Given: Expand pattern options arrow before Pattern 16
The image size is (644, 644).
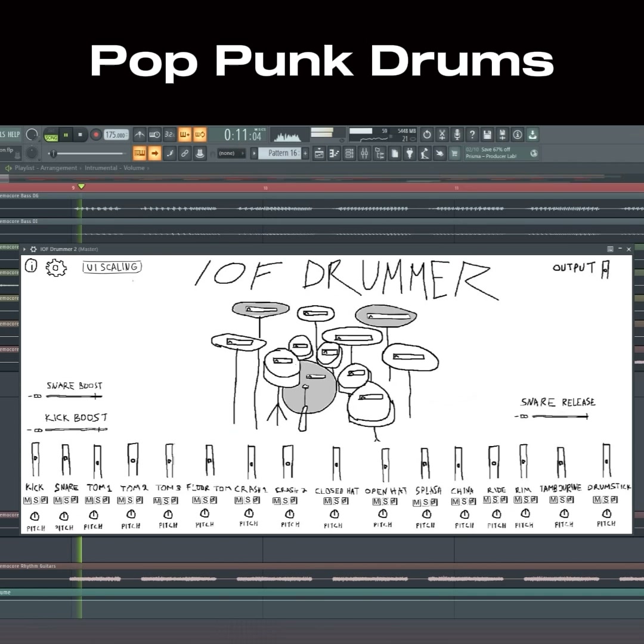Looking at the screenshot, I should click(x=254, y=153).
